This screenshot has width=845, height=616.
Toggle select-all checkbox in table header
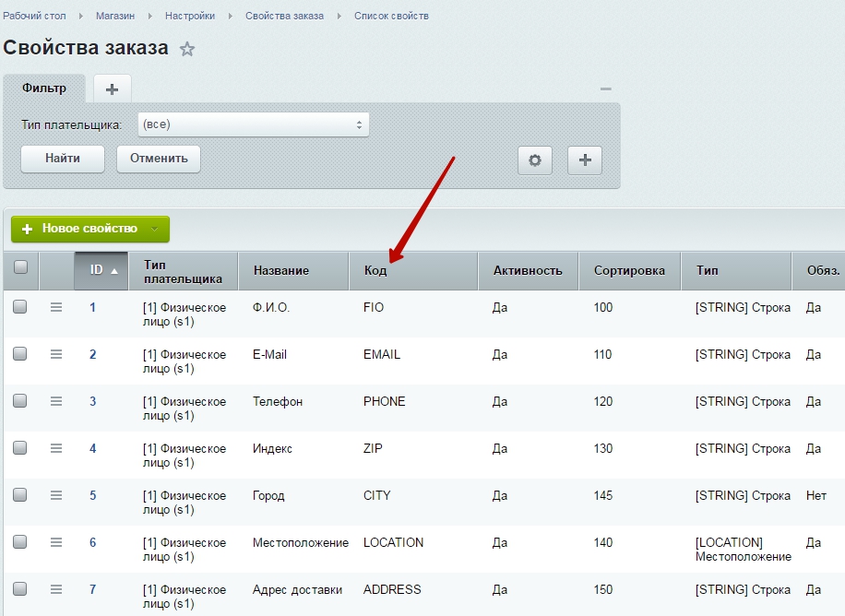20,267
